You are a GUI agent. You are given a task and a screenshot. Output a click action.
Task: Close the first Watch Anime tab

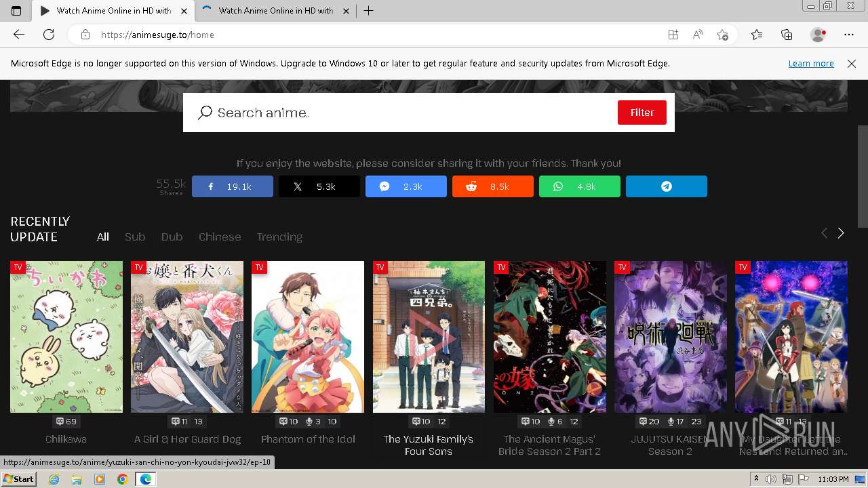184,11
